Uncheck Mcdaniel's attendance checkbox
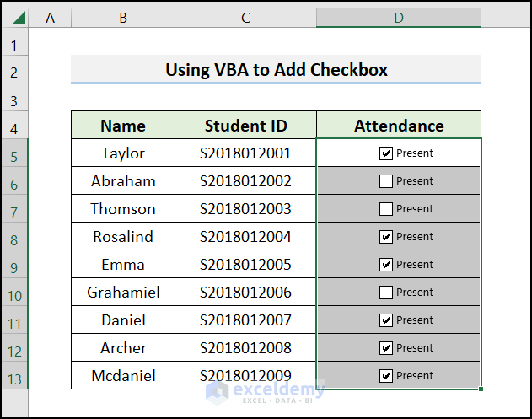532x419 pixels. click(386, 376)
